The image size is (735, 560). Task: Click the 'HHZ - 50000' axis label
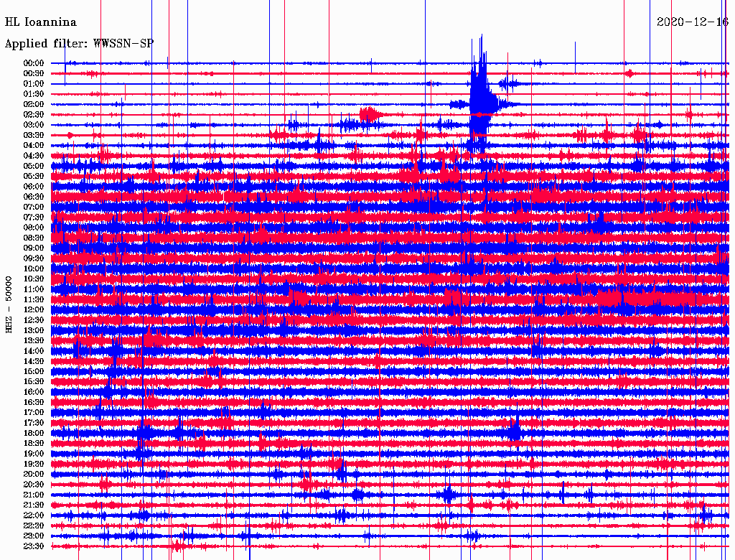click(9, 305)
